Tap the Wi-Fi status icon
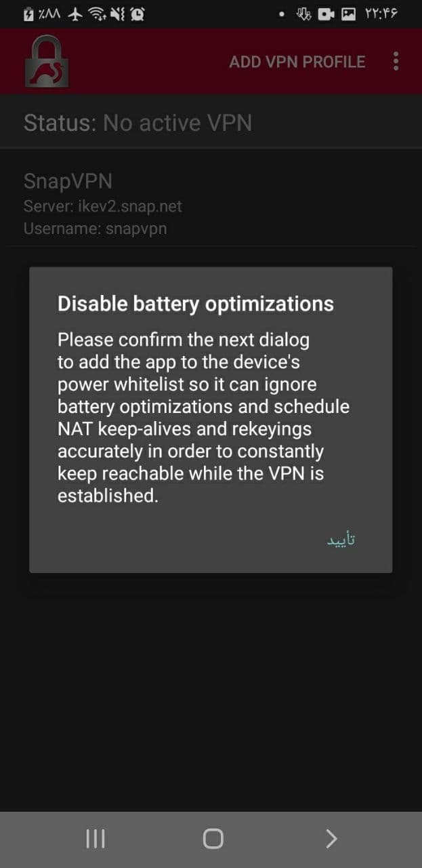Viewport: 422px width, 868px height. 99,14
